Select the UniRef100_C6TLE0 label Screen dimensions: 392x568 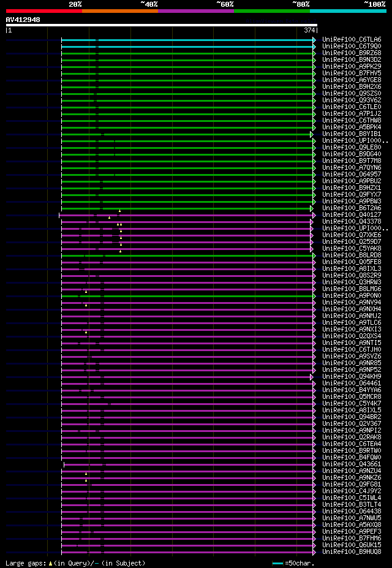tap(352, 107)
